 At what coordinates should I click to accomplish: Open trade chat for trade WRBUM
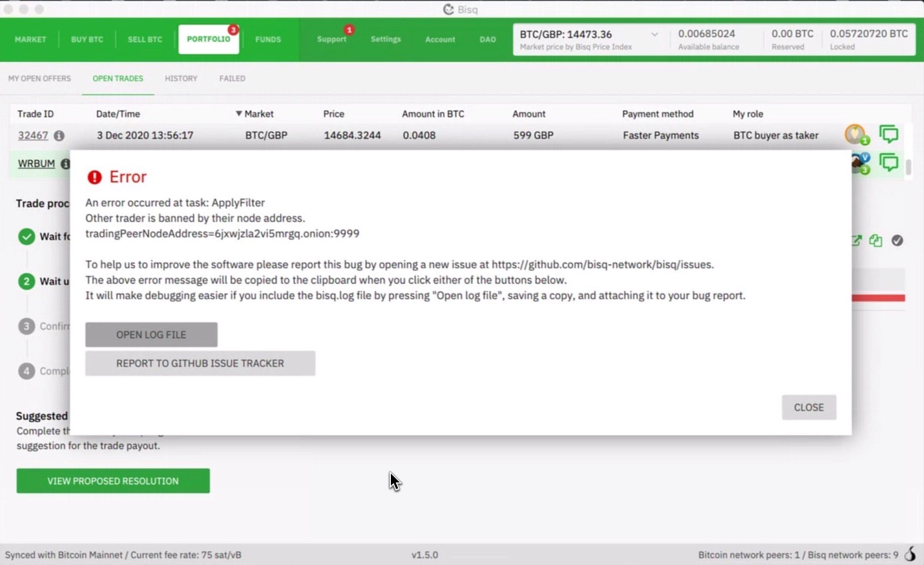[889, 162]
